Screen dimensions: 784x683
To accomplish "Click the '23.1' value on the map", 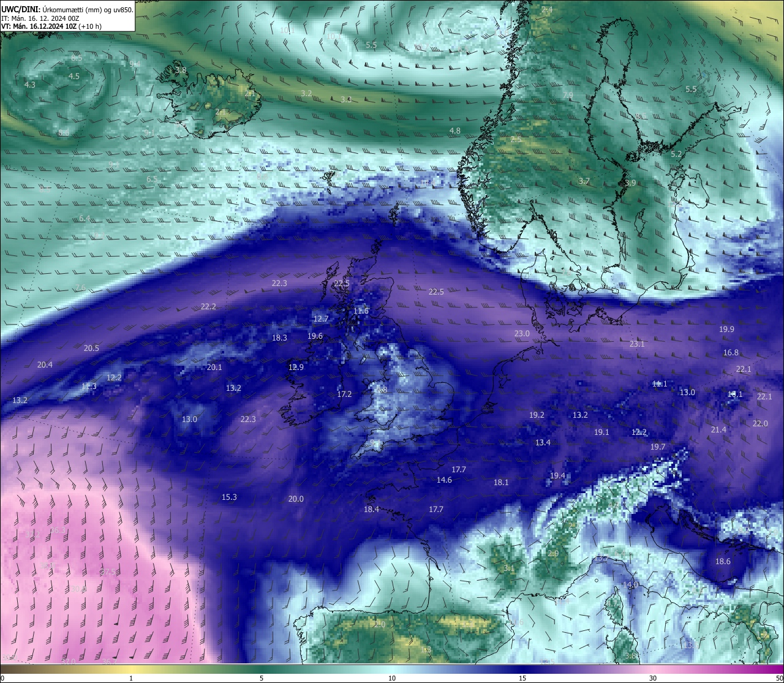I will (637, 344).
